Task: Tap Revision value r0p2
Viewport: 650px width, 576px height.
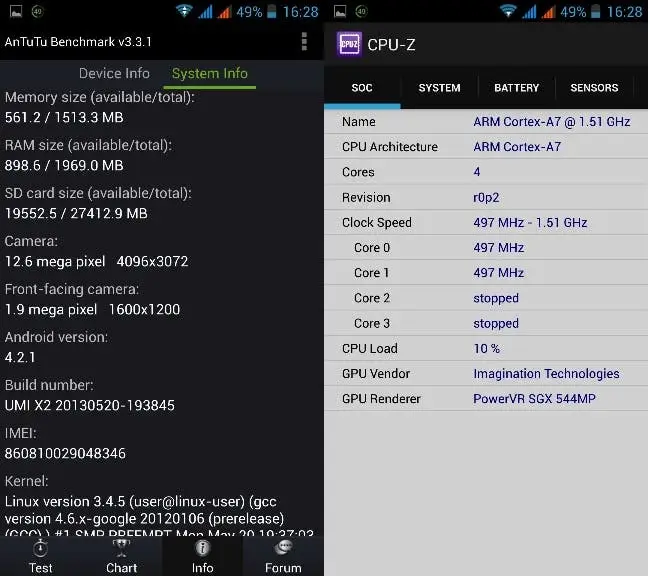Action: (486, 197)
